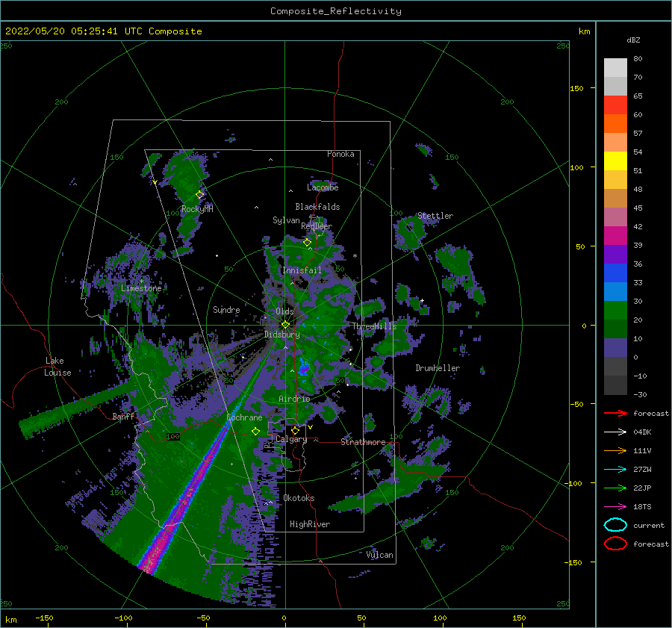Click yellow diamond marker above Calgary label

tap(295, 430)
